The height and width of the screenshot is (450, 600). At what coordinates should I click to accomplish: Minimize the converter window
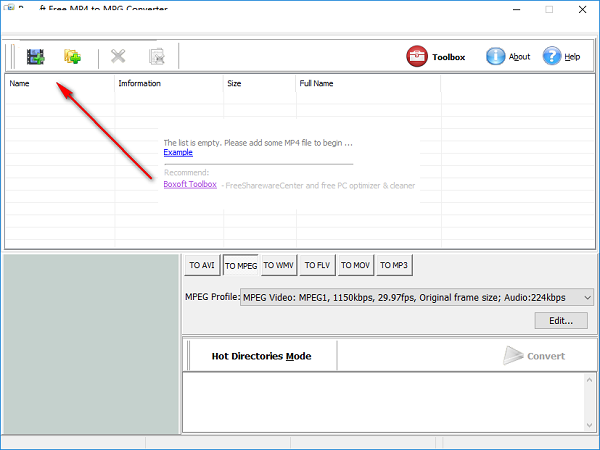coord(517,10)
